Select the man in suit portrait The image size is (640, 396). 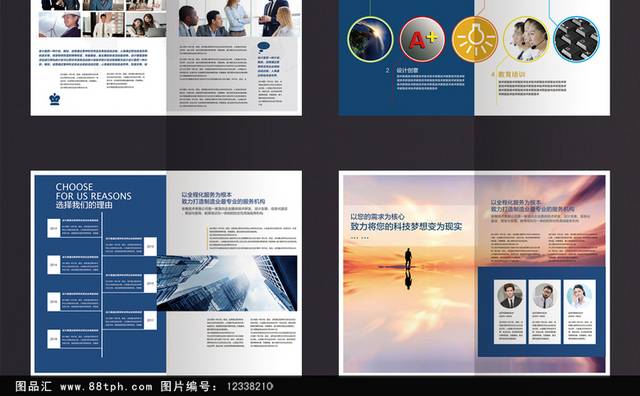509,296
